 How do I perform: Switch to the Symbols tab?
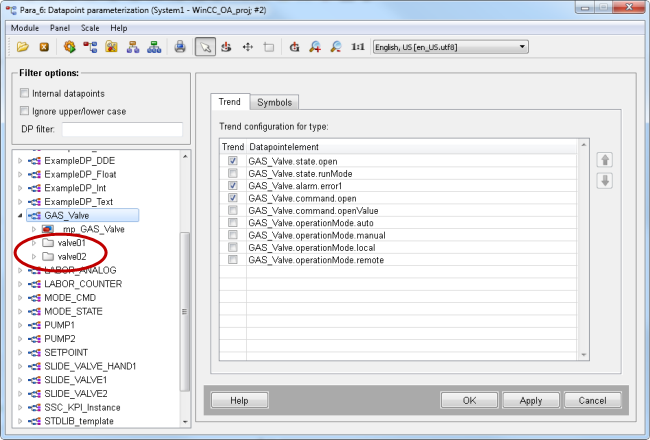(x=274, y=102)
